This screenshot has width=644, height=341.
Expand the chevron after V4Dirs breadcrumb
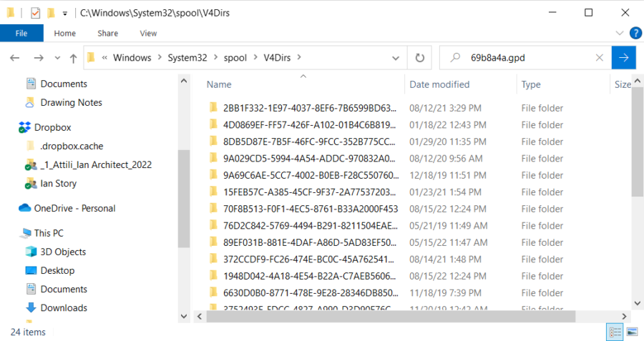tap(299, 57)
